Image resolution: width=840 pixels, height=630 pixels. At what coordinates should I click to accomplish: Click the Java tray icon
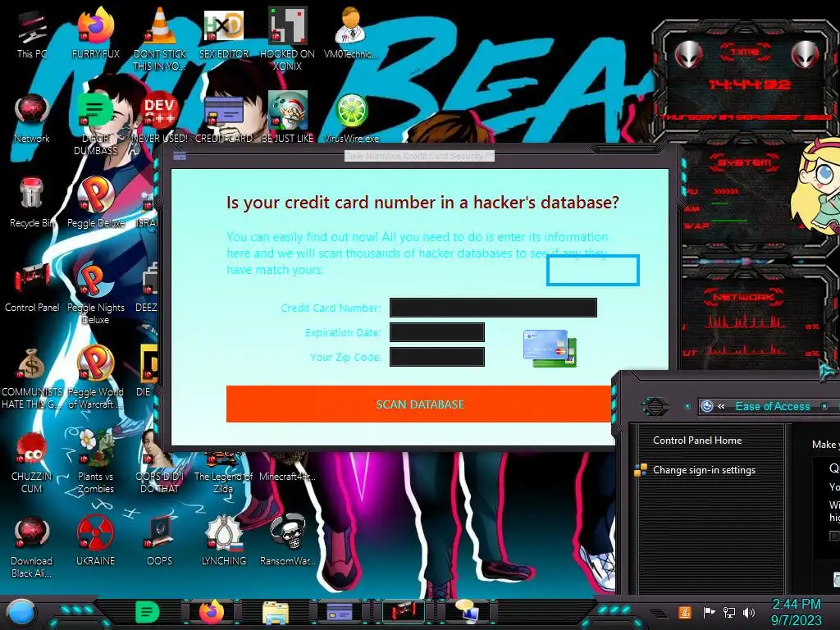(x=684, y=612)
